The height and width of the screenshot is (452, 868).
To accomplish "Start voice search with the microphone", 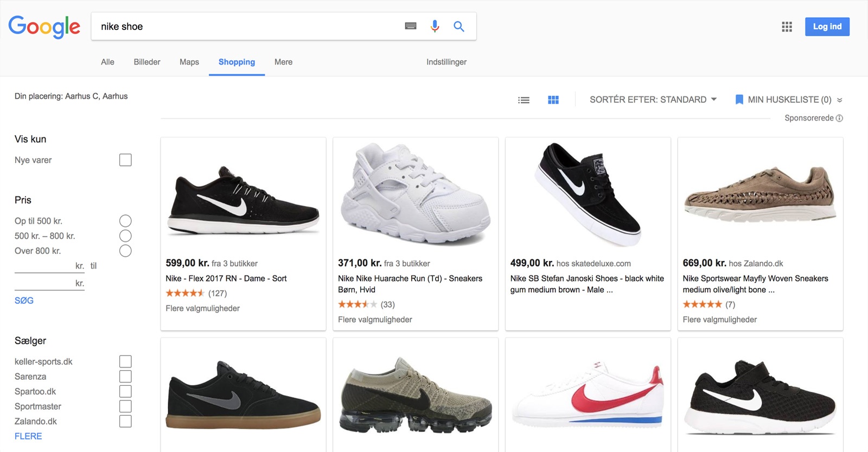I will click(435, 26).
